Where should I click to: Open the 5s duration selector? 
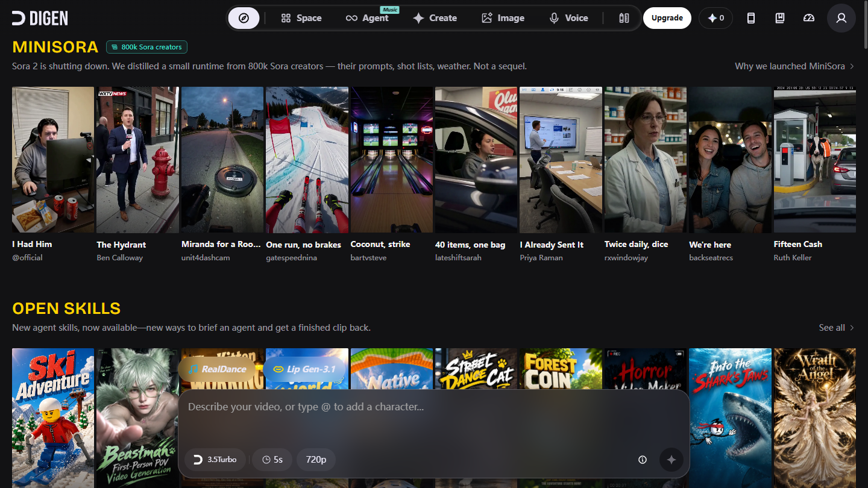coord(272,460)
